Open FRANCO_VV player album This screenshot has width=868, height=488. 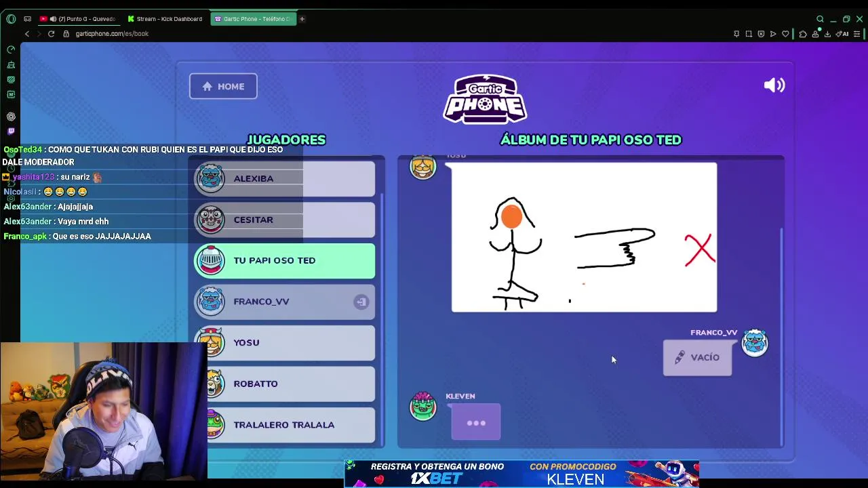285,302
